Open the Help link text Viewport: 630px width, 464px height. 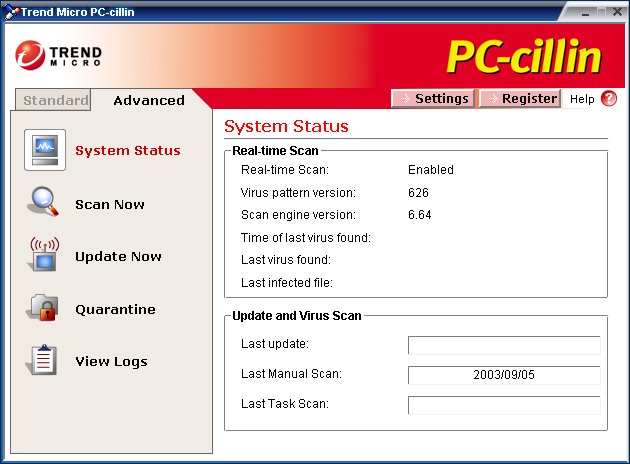click(x=582, y=99)
